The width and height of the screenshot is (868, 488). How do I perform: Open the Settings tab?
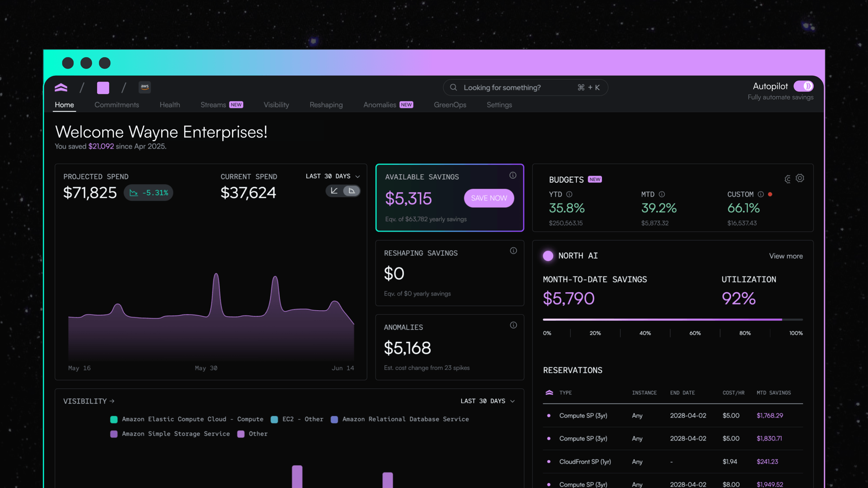499,105
